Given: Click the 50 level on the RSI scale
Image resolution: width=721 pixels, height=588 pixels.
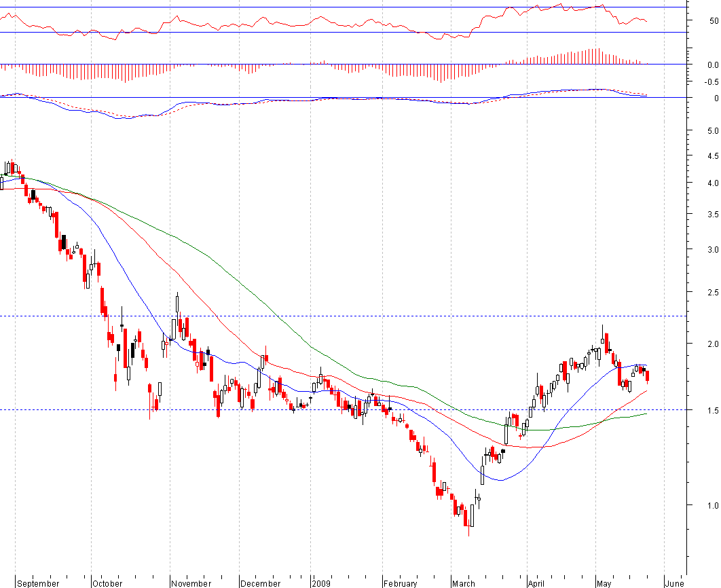Looking at the screenshot, I should (x=714, y=20).
